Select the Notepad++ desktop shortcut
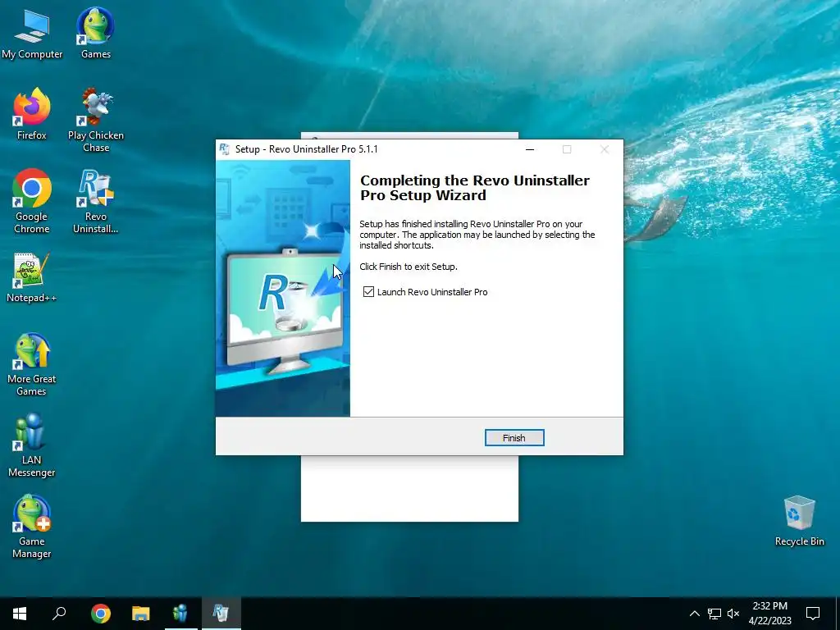Viewport: 840px width, 630px height. [x=32, y=277]
